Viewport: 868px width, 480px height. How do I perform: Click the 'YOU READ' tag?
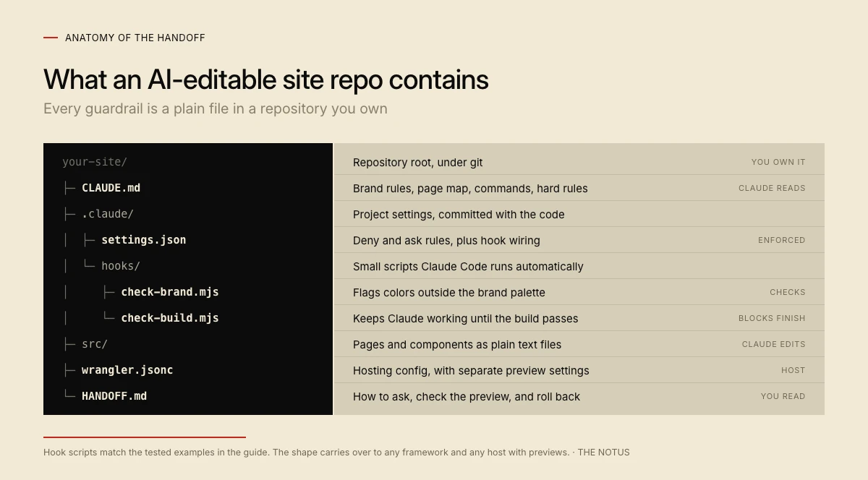click(x=783, y=396)
